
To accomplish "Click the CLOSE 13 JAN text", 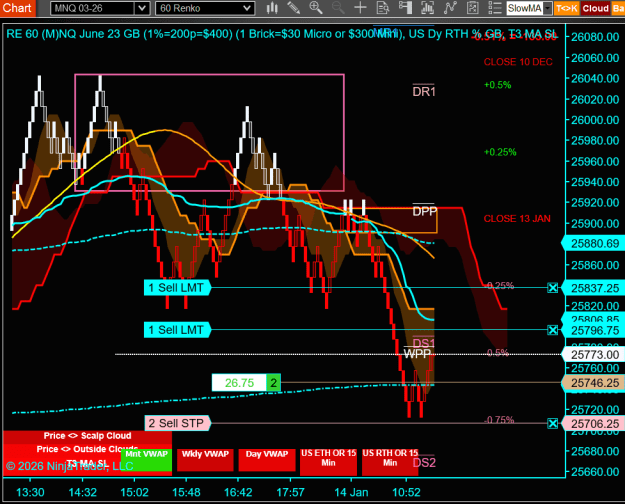I will coord(517,219).
